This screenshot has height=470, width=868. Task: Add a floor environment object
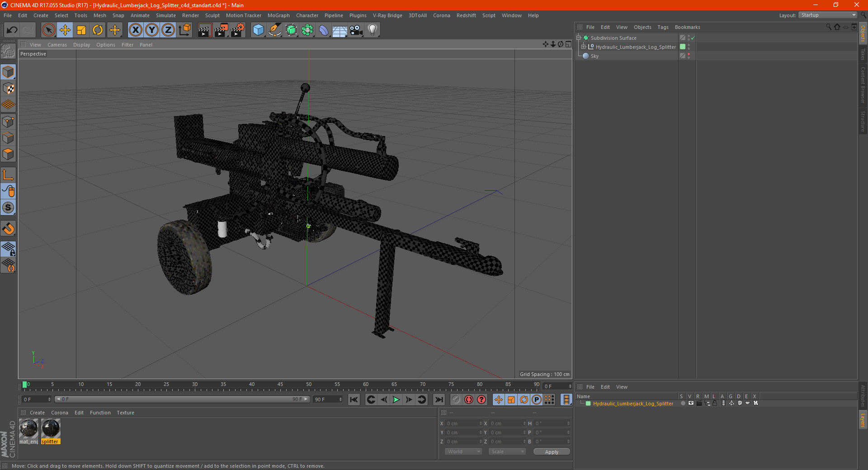[x=340, y=30]
